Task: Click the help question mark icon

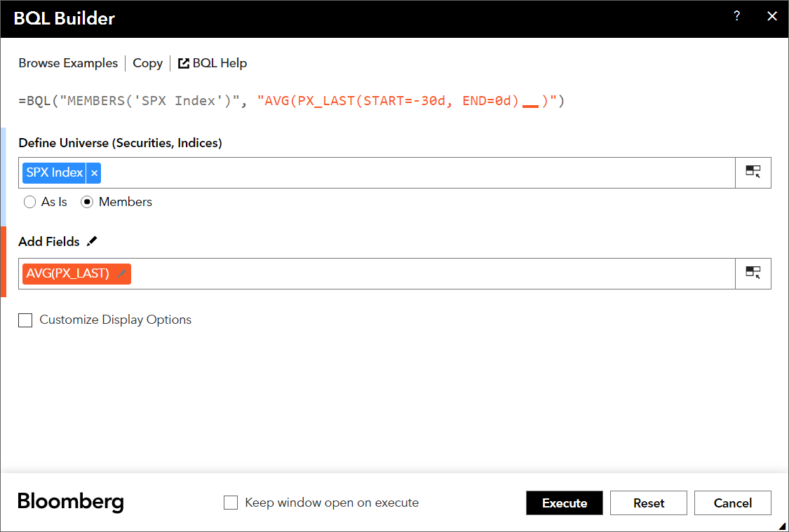Action: (x=736, y=15)
